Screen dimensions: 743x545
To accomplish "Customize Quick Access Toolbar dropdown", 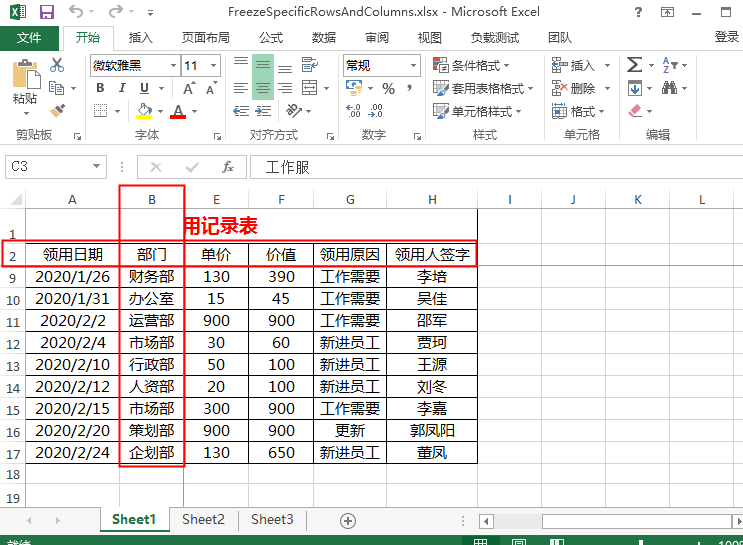I will 150,13.
